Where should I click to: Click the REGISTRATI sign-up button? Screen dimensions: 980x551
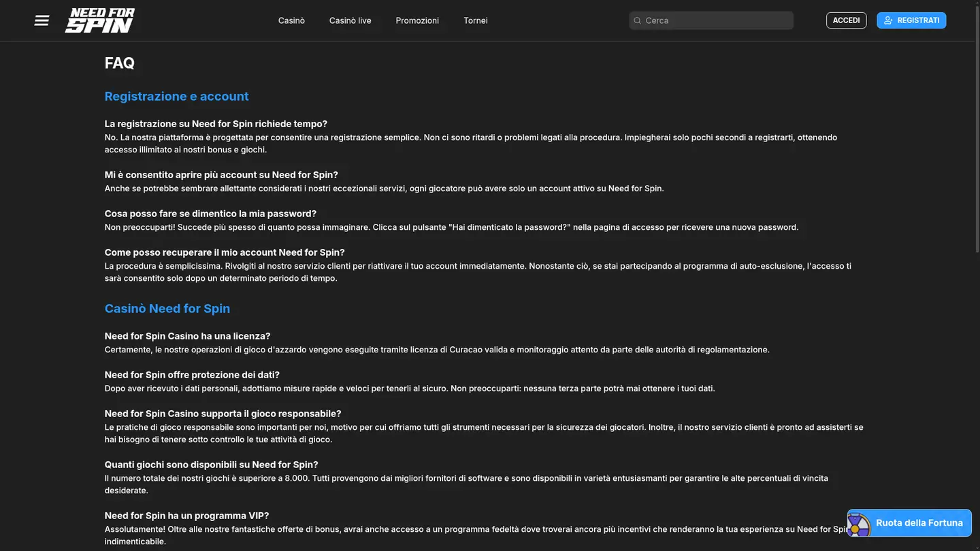click(911, 20)
